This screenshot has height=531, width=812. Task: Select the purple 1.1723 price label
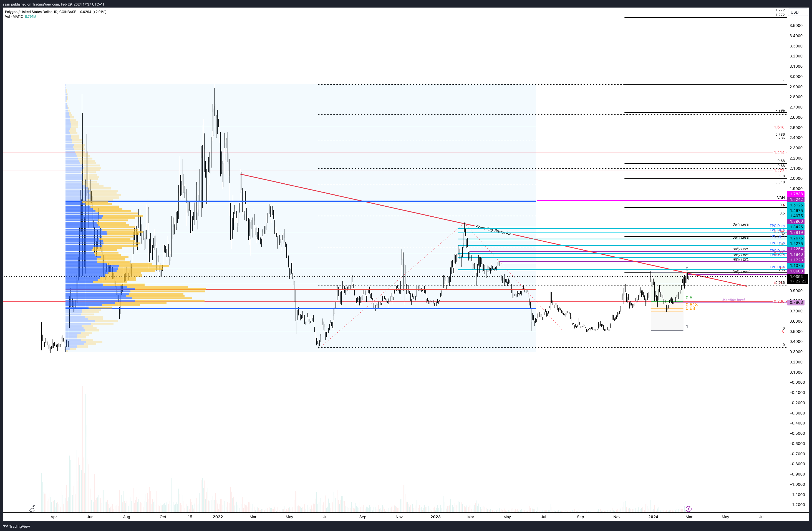[x=796, y=260]
